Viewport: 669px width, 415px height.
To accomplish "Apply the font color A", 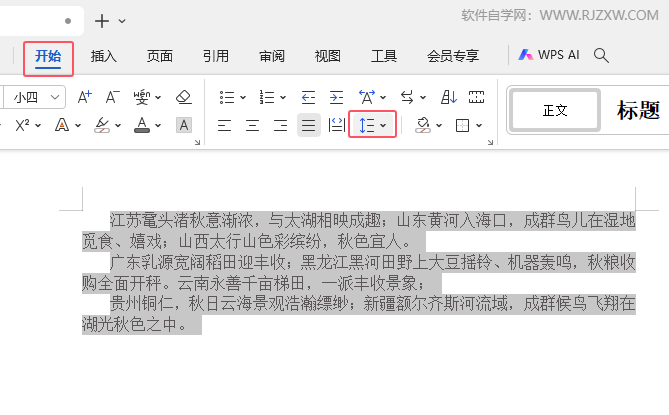I will coord(142,125).
